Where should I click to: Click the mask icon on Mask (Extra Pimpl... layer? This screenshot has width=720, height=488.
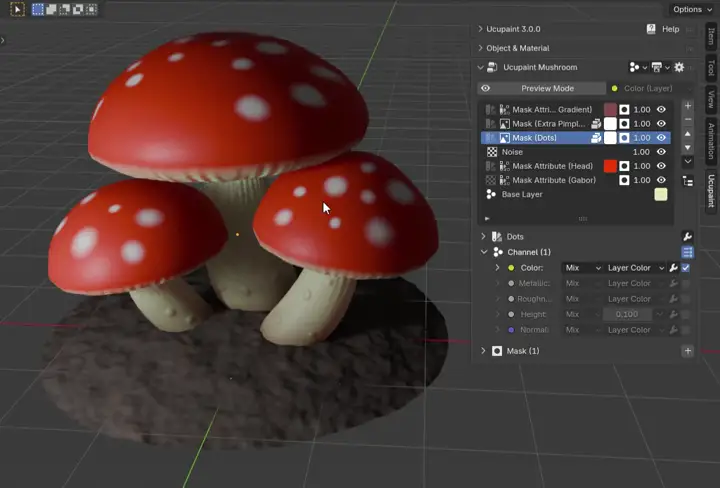click(x=624, y=123)
